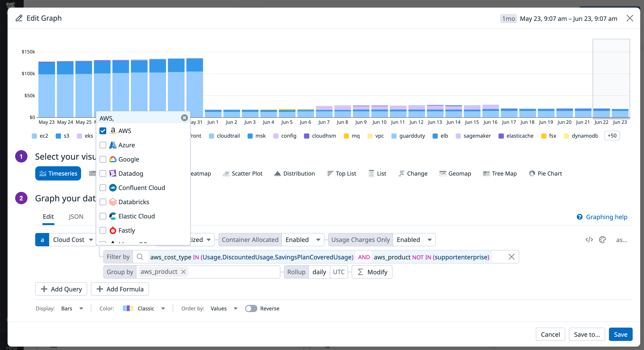This screenshot has width=644, height=350.
Task: Click the Modify sigma icon
Action: point(360,272)
